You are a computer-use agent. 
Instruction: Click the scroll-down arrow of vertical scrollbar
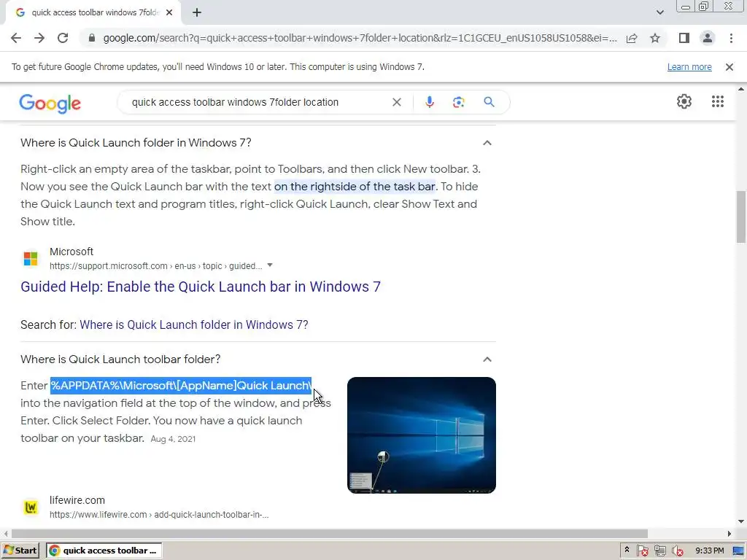(741, 521)
